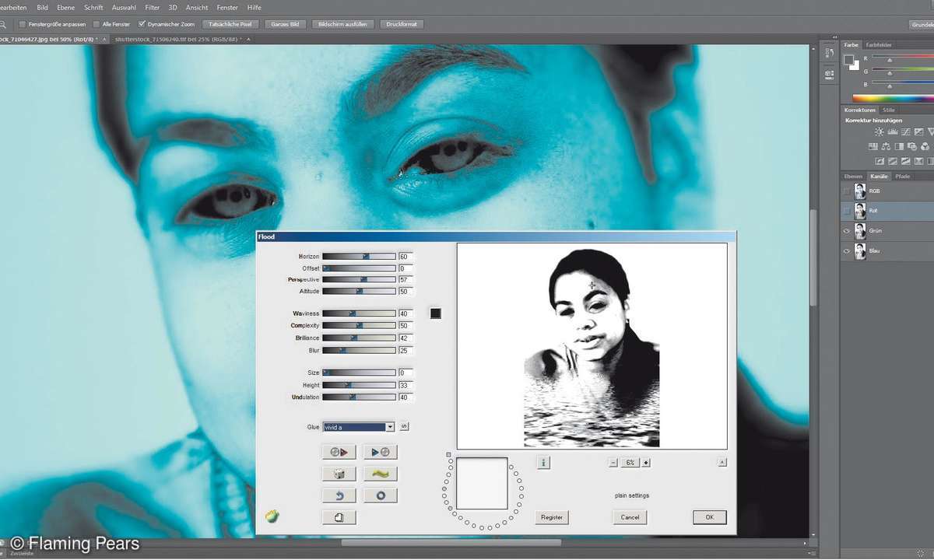
Task: Enable the Fenstergröße anpassen checkbox
Action: click(21, 24)
